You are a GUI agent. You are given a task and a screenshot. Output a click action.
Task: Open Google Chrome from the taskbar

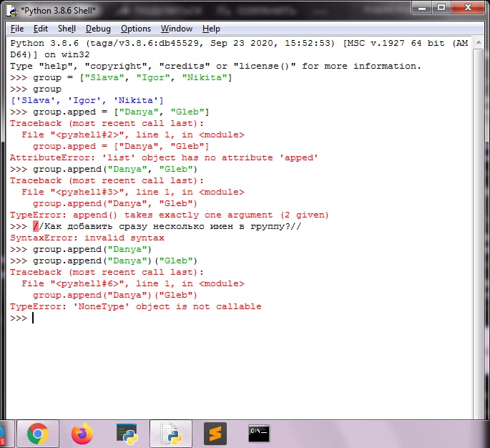[37, 434]
